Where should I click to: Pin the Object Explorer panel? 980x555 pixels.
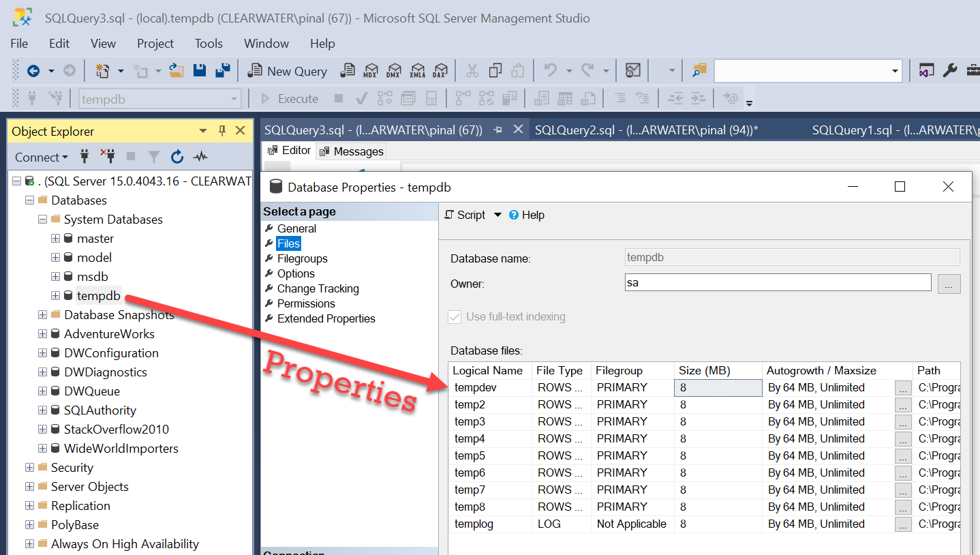[221, 131]
